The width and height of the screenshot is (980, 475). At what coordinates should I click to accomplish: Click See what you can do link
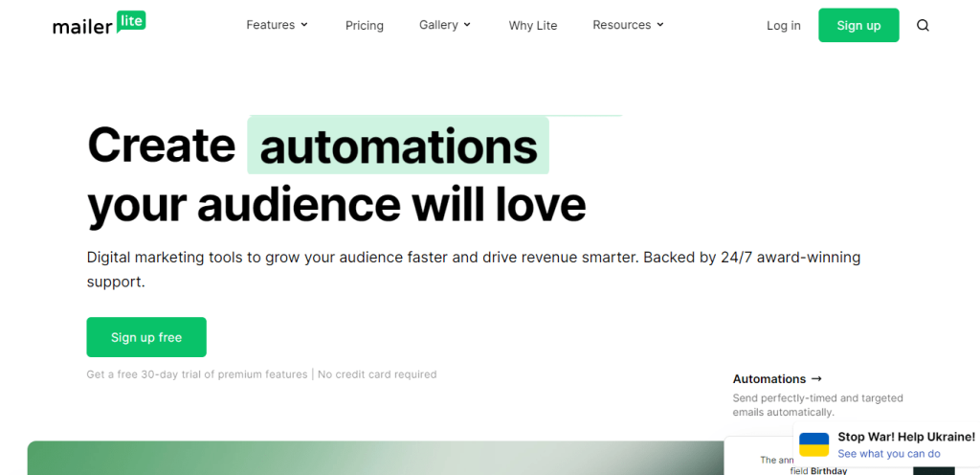coord(889,454)
